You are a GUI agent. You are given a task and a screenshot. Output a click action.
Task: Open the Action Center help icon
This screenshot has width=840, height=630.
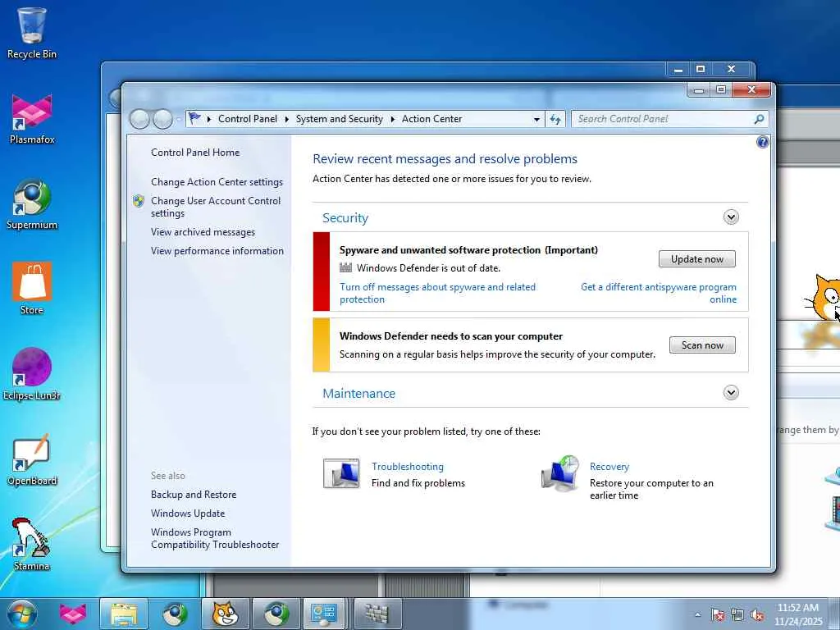click(762, 142)
